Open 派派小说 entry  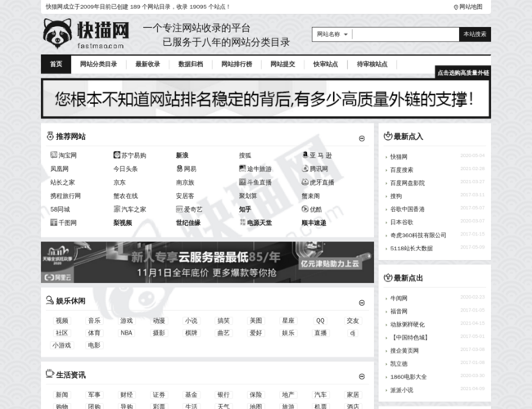402,390
